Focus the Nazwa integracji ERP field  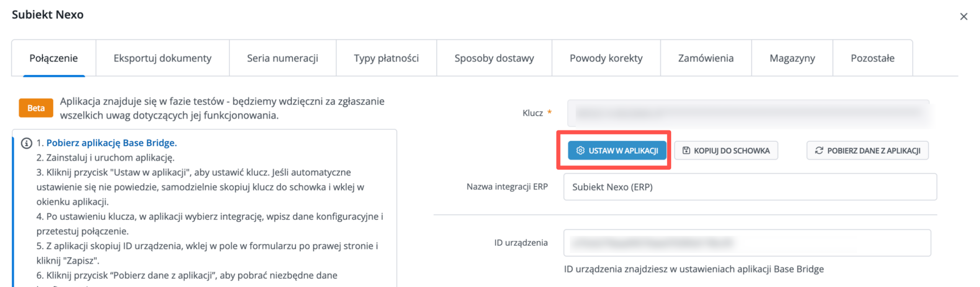750,187
